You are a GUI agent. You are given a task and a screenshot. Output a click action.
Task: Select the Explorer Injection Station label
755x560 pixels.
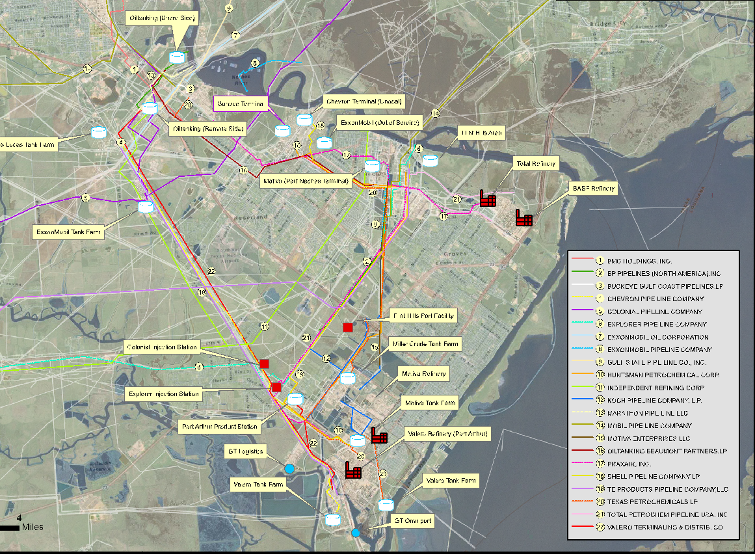[164, 394]
